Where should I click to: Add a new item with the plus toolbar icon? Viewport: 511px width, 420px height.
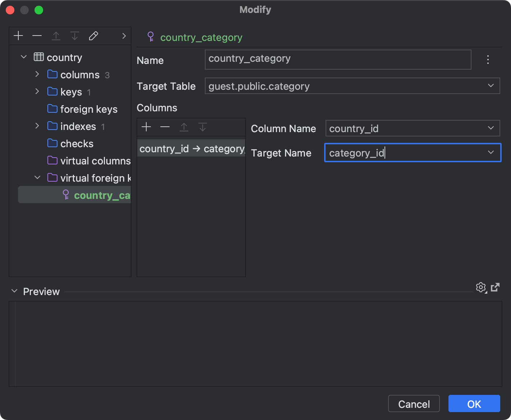pos(18,36)
